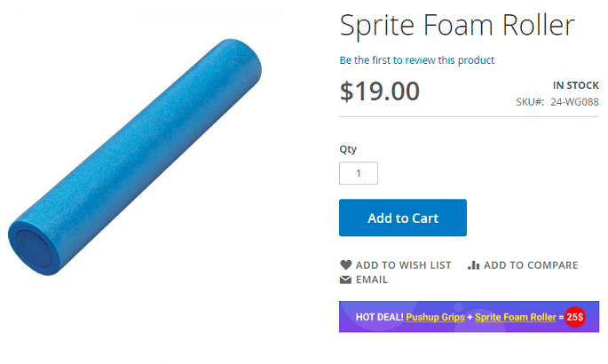The height and width of the screenshot is (364, 608).
Task: Click the heart icon for wish list
Action: tap(346, 265)
